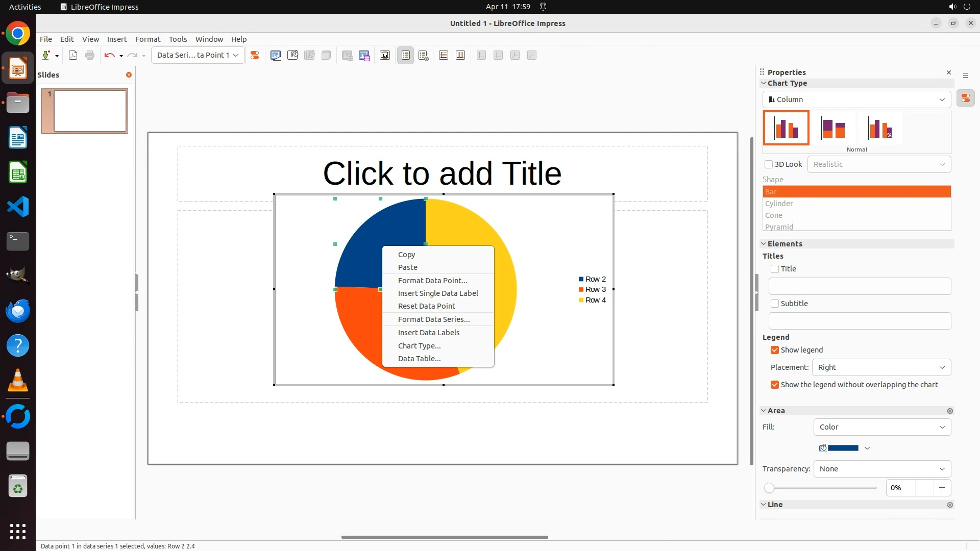Choose Format Data Point from context menu

click(x=432, y=281)
